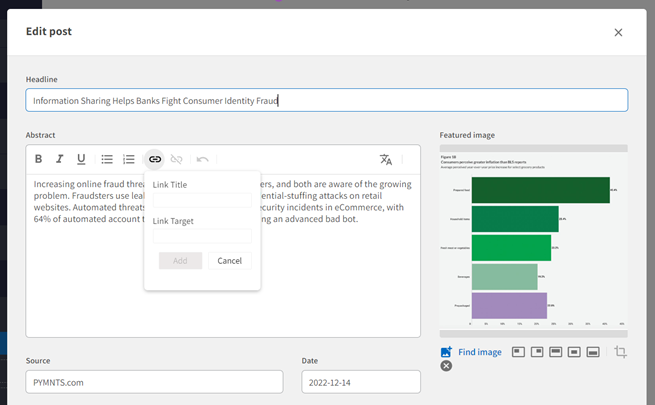Open the translate tool in toolbar
The image size is (655, 405).
(x=386, y=159)
